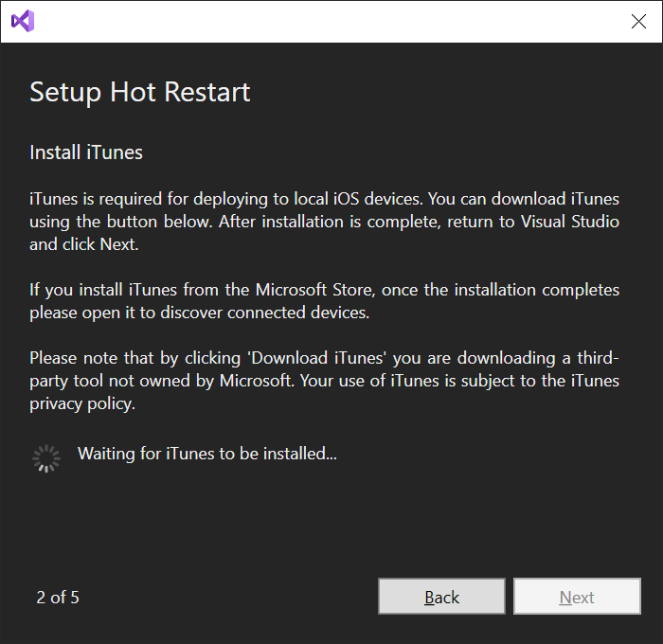Viewport: 663px width, 644px height.
Task: Click paragraph starting 'iTunes is required for deploying'
Action: [324, 222]
